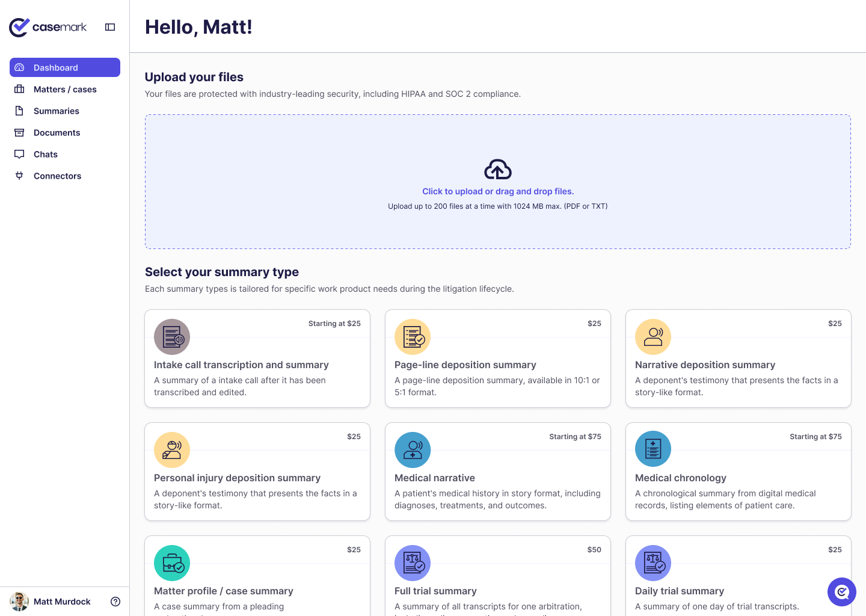
Task: Open Connectors via its plug icon
Action: click(20, 176)
